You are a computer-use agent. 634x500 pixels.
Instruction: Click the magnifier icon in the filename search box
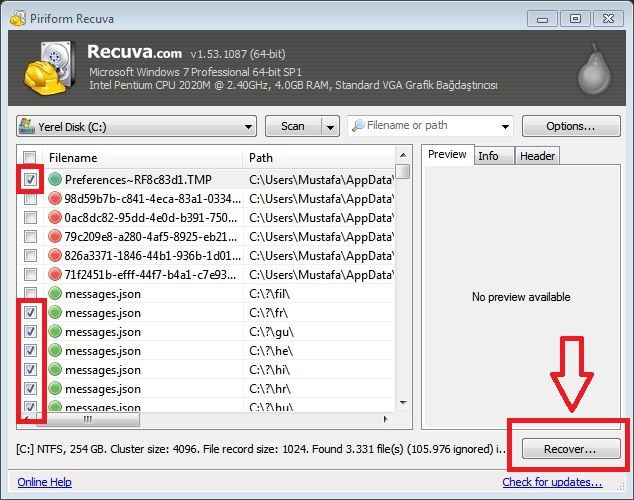pyautogui.click(x=358, y=126)
